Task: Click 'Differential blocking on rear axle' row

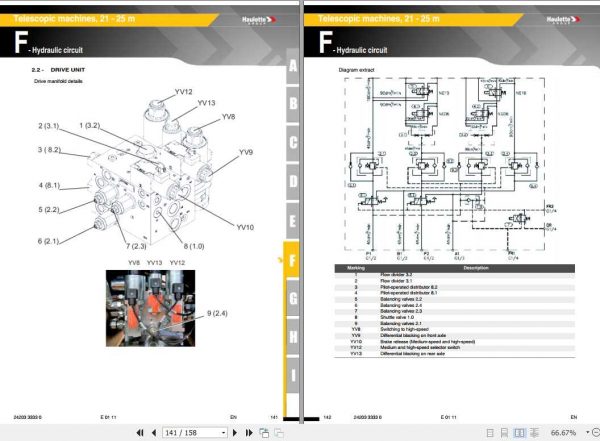Action: point(455,354)
